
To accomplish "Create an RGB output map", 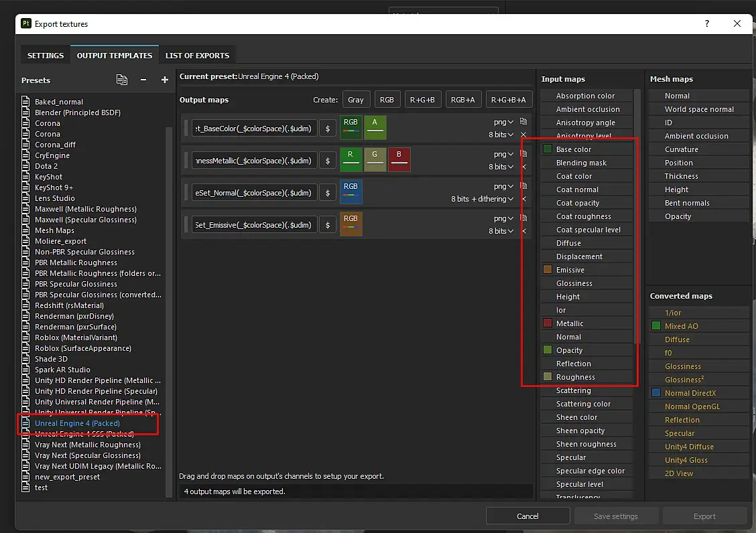I will pyautogui.click(x=387, y=100).
